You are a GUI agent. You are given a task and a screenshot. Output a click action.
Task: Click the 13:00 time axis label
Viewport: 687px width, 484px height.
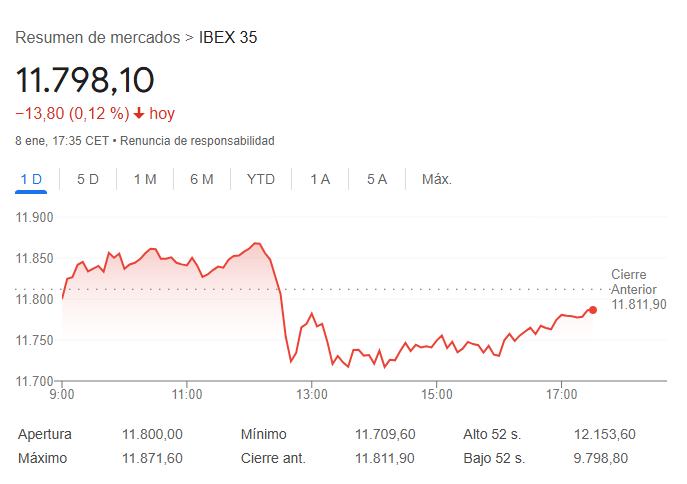312,394
